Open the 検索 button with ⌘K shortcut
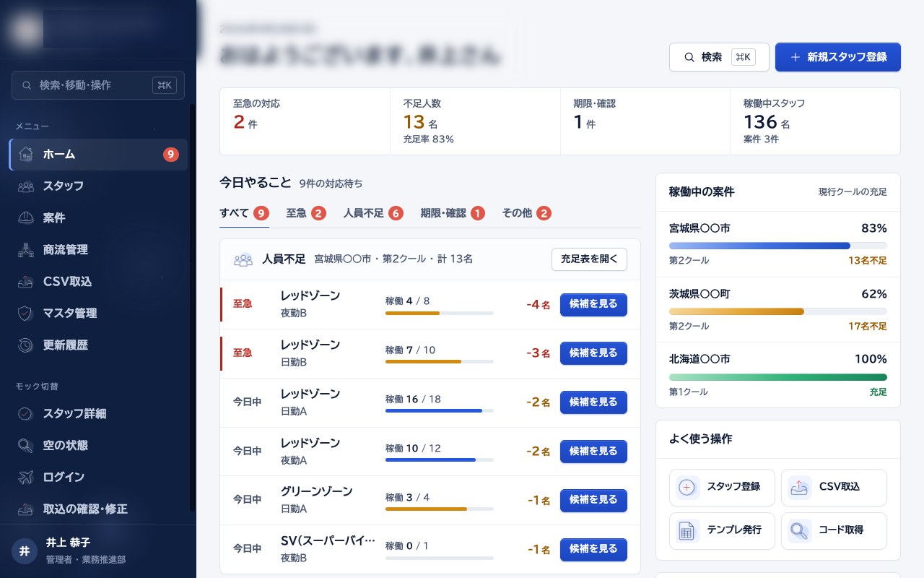 pyautogui.click(x=719, y=57)
